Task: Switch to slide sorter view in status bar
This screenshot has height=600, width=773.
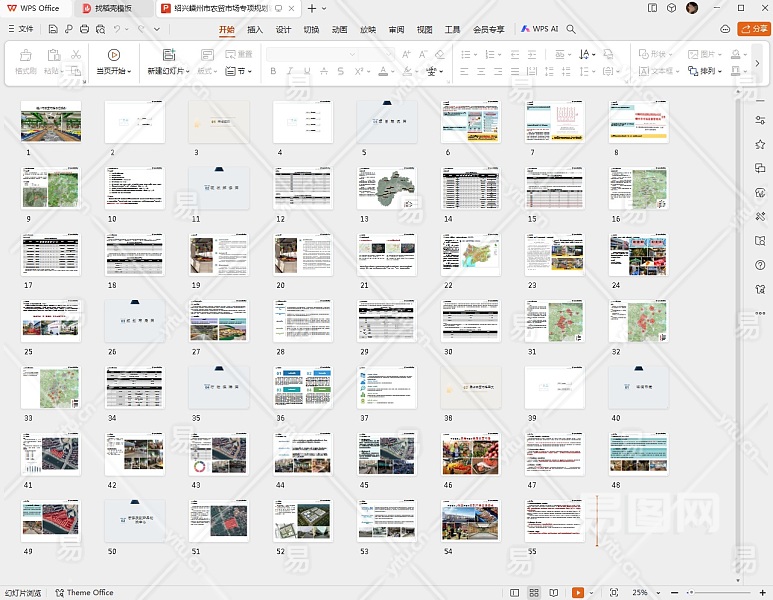Action: 534,593
